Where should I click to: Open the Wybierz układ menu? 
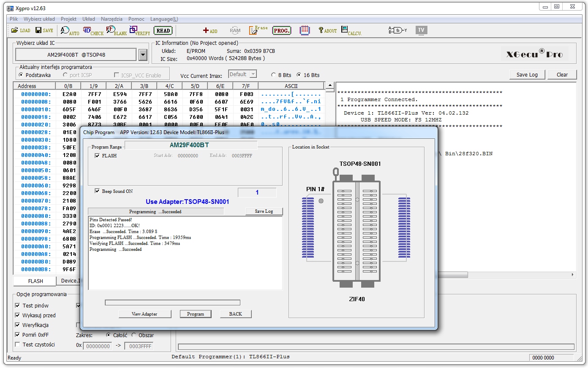(39, 19)
